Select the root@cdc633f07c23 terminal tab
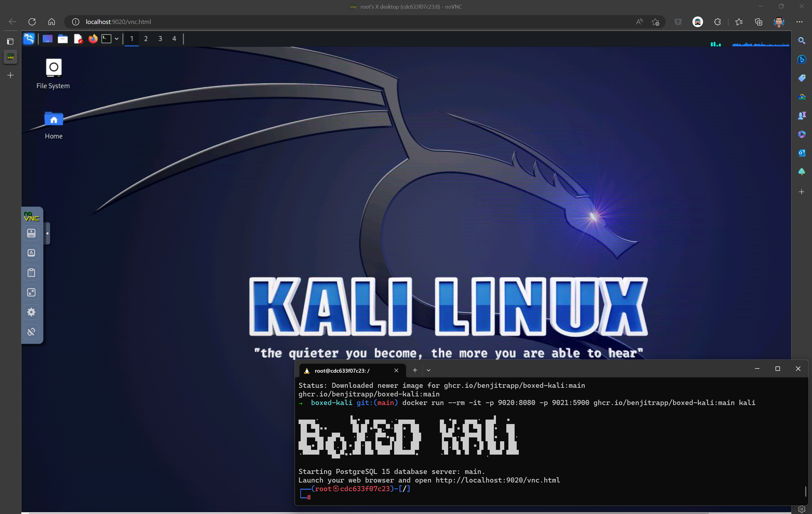Viewport: 812px width, 514px height. point(342,371)
